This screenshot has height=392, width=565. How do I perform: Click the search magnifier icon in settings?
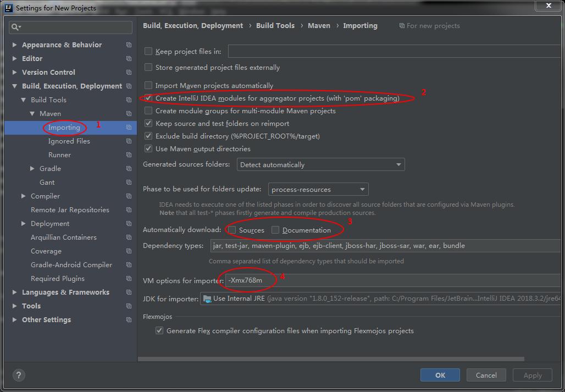(x=16, y=27)
